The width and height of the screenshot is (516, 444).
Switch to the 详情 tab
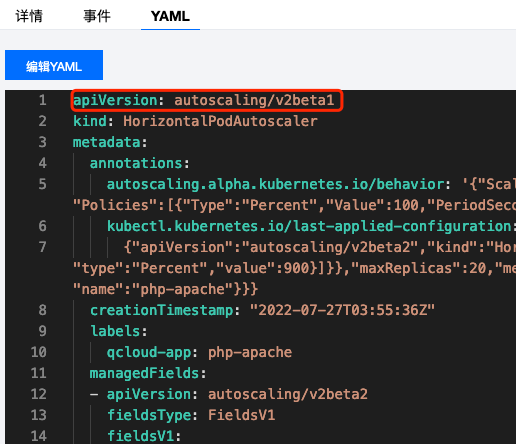point(29,16)
